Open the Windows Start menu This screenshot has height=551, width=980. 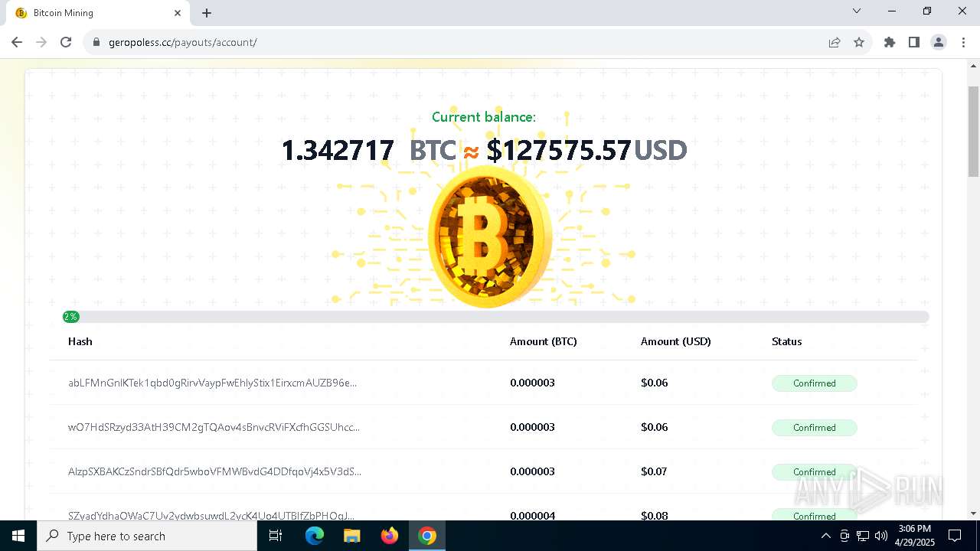(18, 536)
